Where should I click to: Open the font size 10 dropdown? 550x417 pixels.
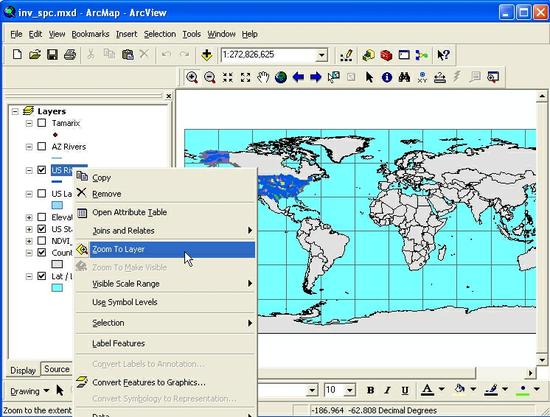point(349,390)
